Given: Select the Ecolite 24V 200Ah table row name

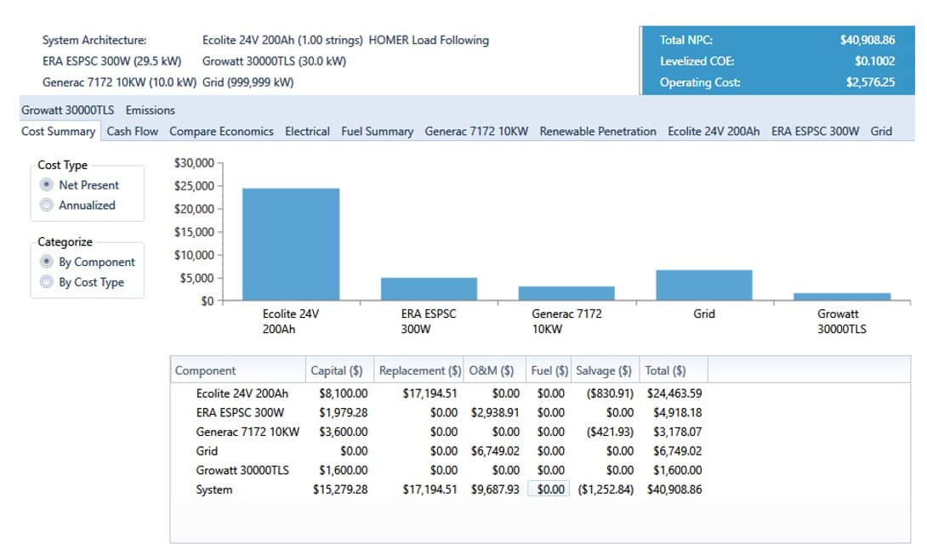Looking at the screenshot, I should tap(242, 393).
